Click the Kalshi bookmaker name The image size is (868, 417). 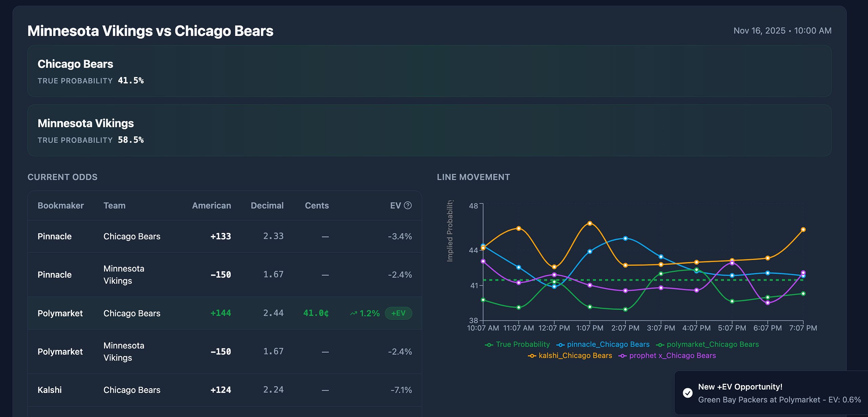(x=50, y=390)
